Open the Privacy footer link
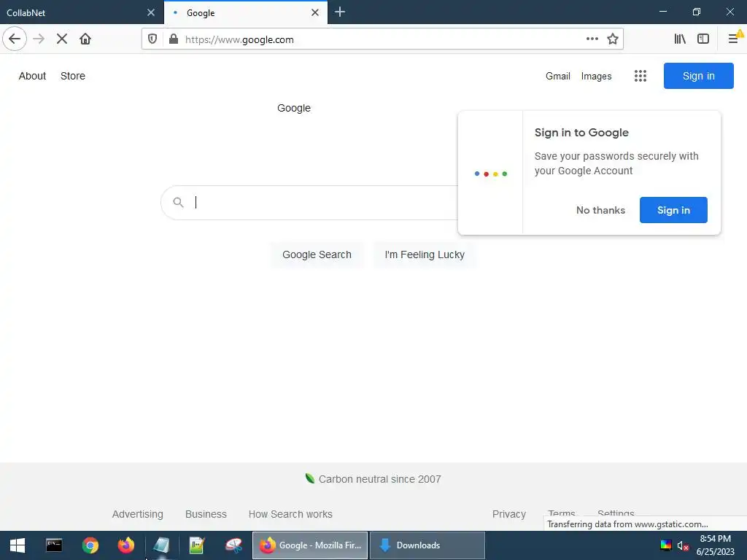Viewport: 747px width, 560px height. 508,514
